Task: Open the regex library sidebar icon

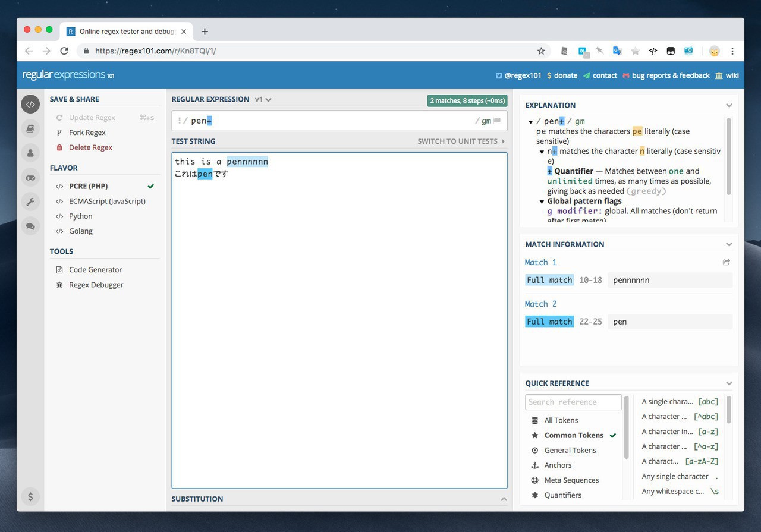Action: [30, 128]
